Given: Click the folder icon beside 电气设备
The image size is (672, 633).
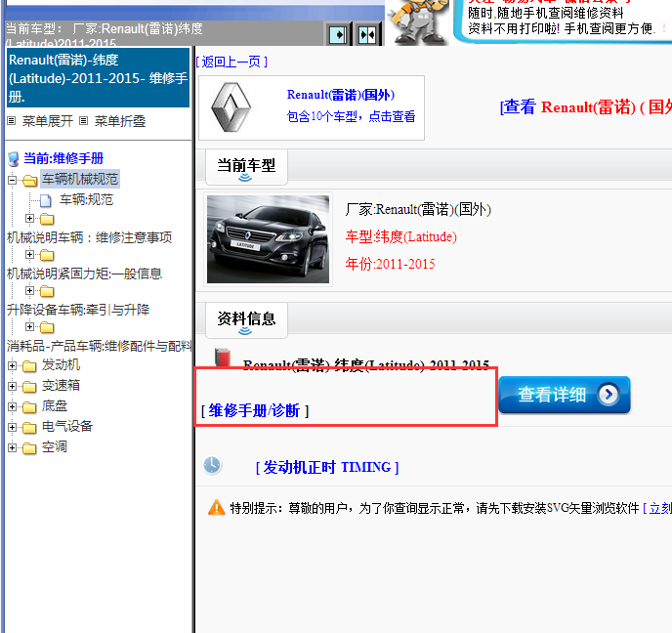Looking at the screenshot, I should [x=29, y=427].
